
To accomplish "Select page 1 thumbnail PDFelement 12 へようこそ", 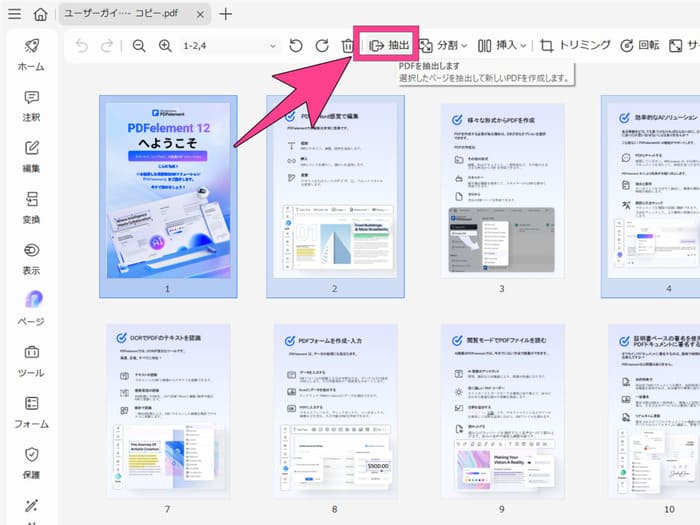I will point(168,196).
